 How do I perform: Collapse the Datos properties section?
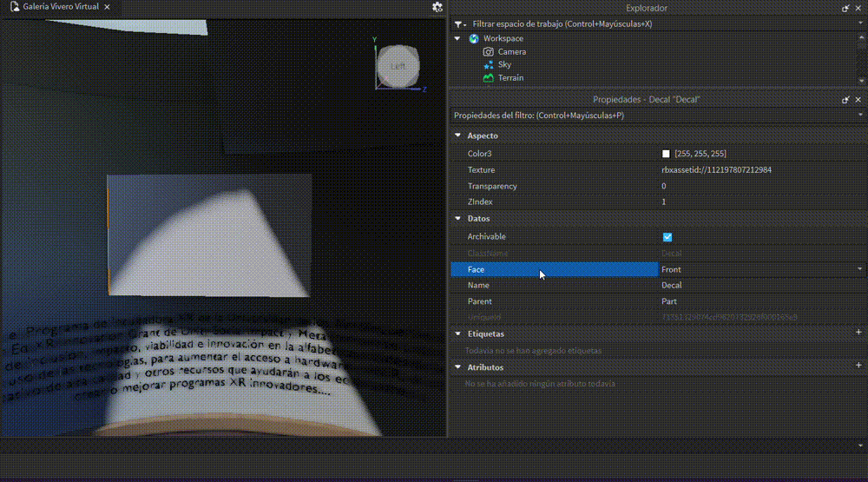point(458,219)
